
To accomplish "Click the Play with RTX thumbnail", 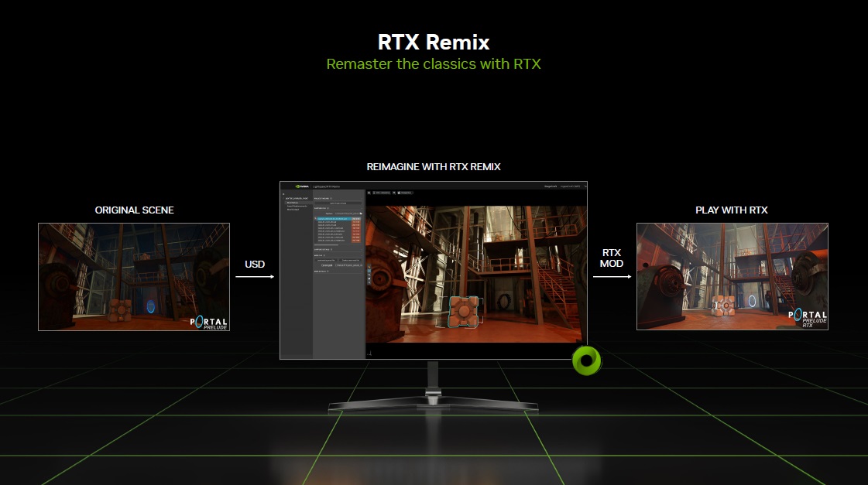I will (732, 276).
